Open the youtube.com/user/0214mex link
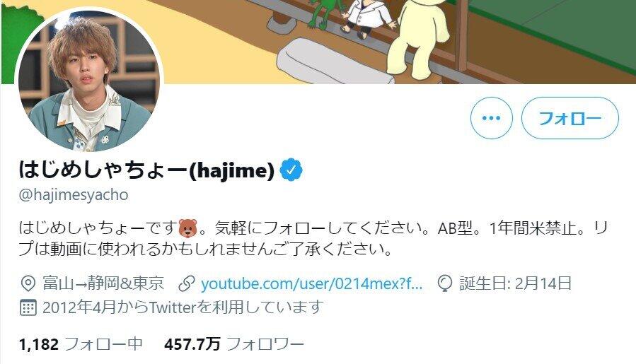This screenshot has height=364, width=636. click(x=312, y=283)
